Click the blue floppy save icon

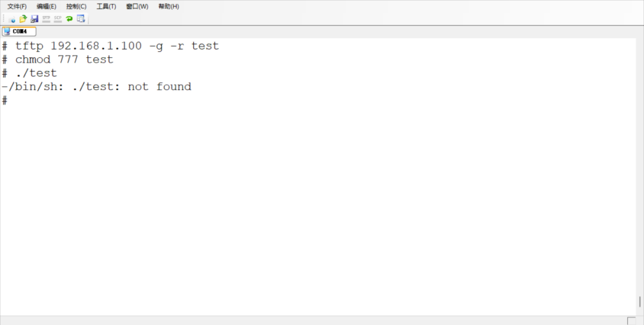[35, 18]
